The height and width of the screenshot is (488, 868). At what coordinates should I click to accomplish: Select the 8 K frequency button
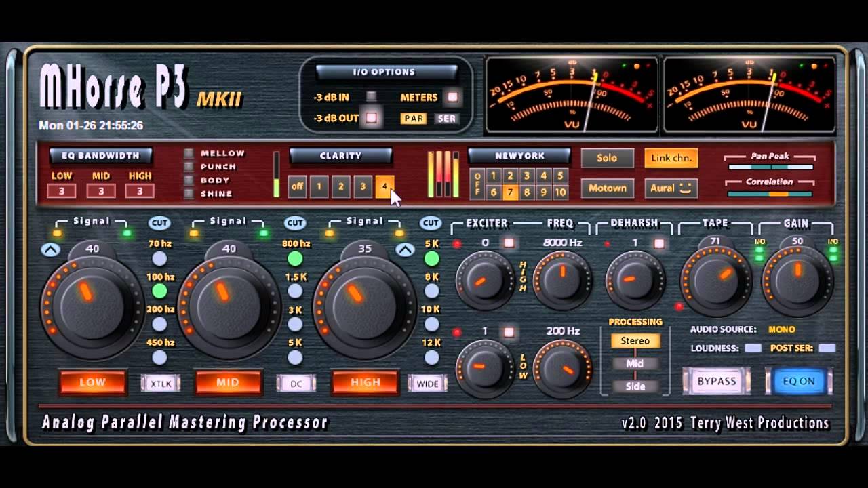[431, 291]
